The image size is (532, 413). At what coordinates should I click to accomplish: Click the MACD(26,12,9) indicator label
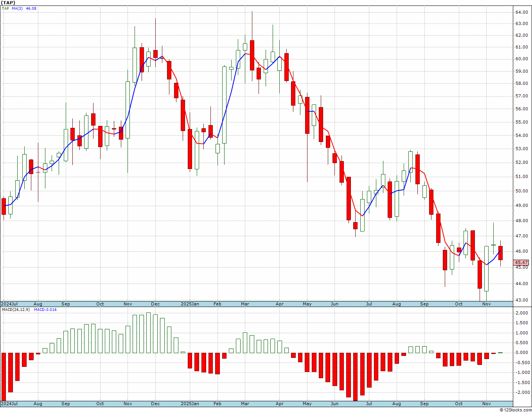coord(16,309)
